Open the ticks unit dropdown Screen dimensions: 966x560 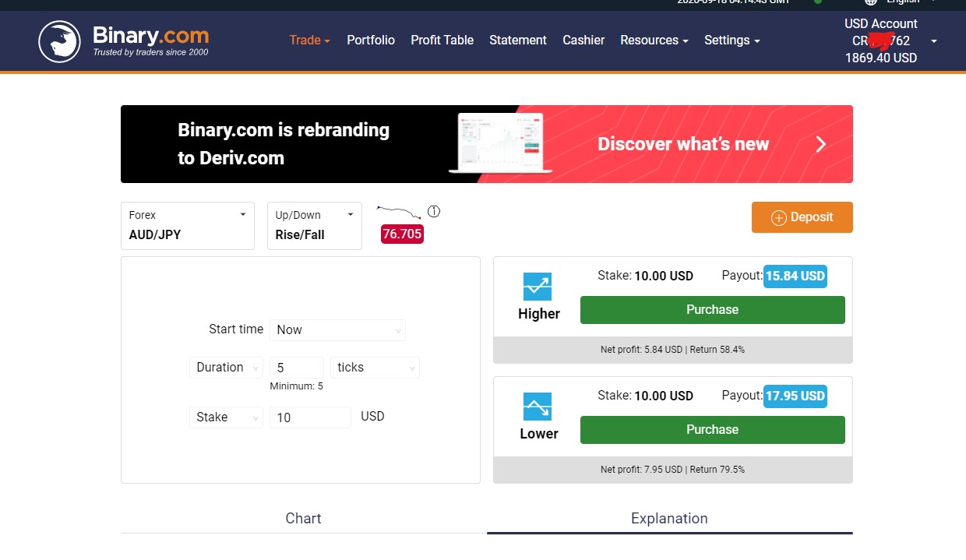[x=375, y=367]
